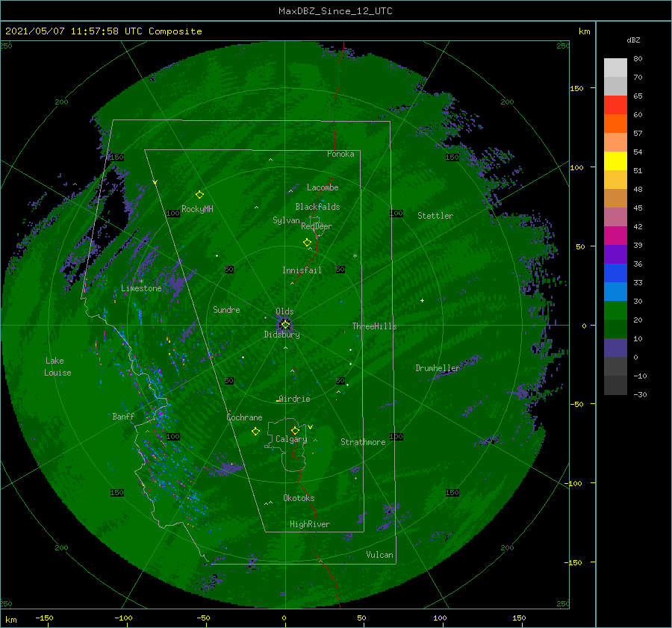Viewport: 672px width, 628px height.
Task: Click the RedDeer city label
Action: [317, 226]
